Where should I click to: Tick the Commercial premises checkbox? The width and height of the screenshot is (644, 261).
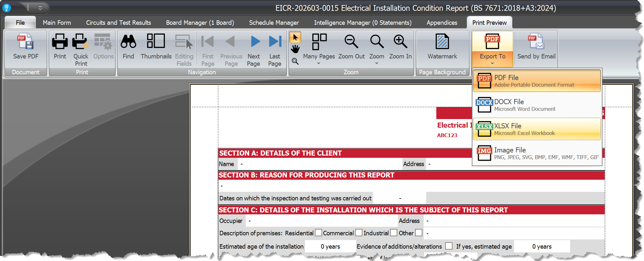pyautogui.click(x=359, y=233)
